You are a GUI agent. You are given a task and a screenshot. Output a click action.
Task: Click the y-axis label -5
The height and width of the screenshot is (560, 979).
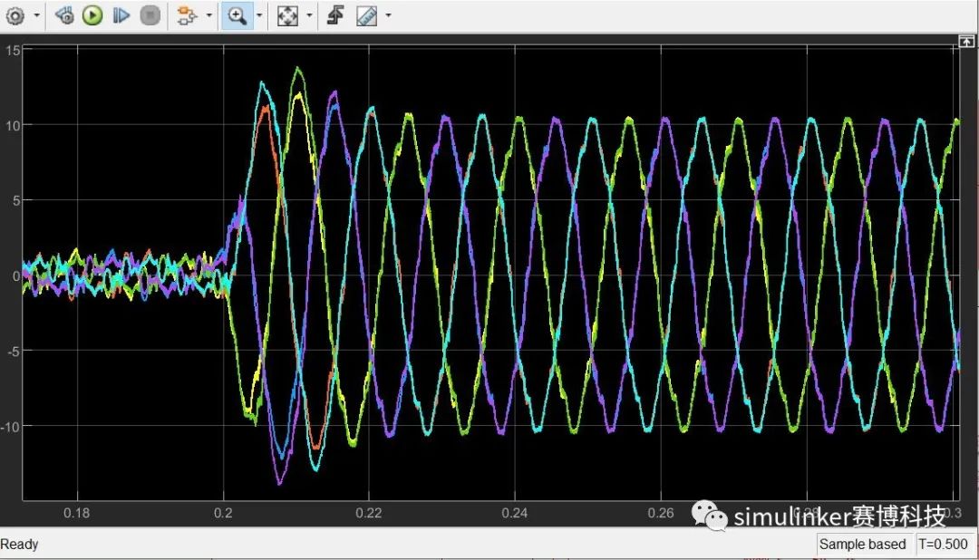click(x=13, y=352)
